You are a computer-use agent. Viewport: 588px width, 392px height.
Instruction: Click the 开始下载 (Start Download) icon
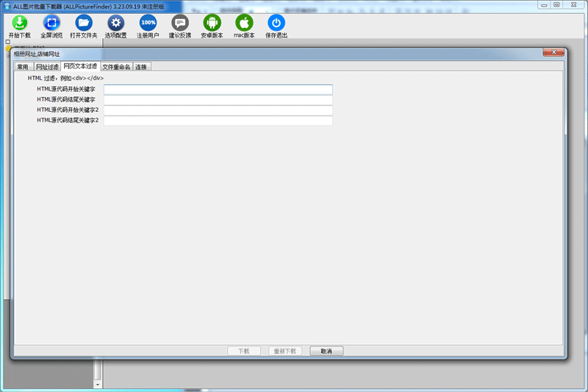(19, 23)
